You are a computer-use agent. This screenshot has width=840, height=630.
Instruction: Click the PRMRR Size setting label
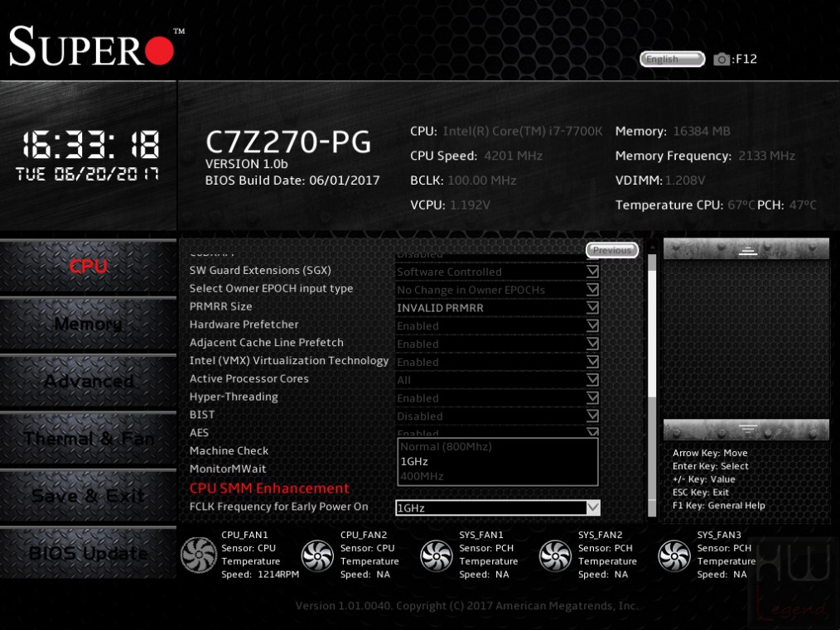[220, 306]
